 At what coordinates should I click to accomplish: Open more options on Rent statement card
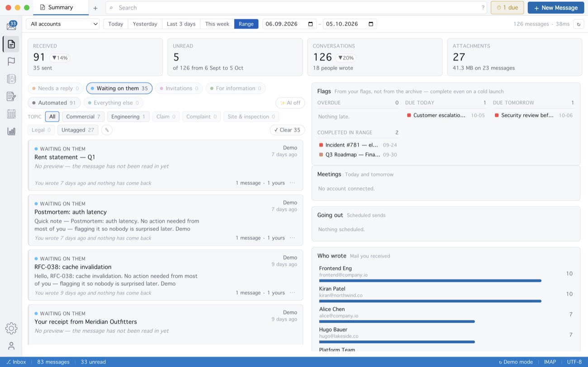293,183
